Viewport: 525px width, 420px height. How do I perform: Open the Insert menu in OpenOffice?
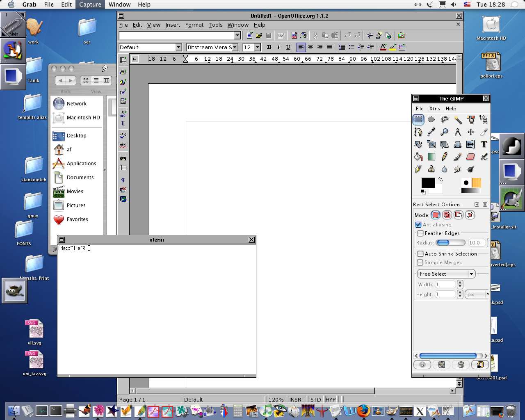click(173, 25)
